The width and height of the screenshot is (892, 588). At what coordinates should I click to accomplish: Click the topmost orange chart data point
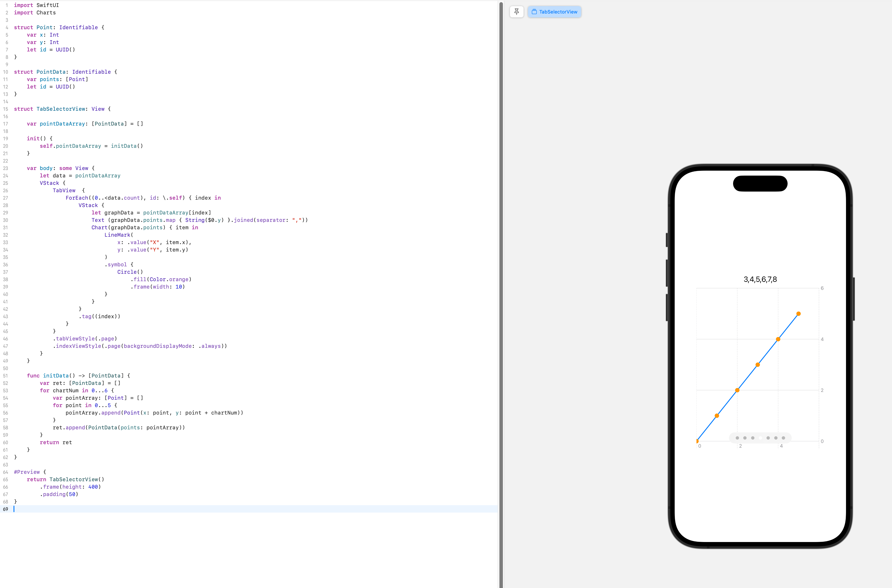coord(799,314)
